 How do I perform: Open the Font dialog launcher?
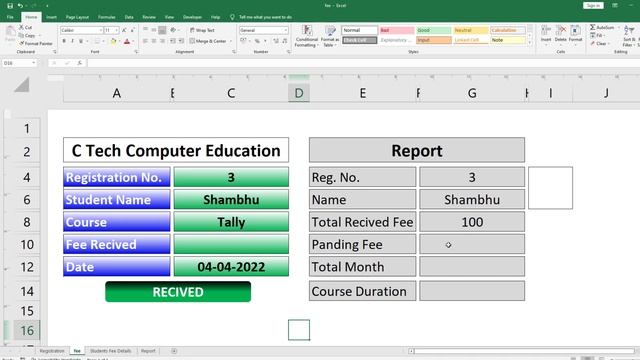[136, 52]
